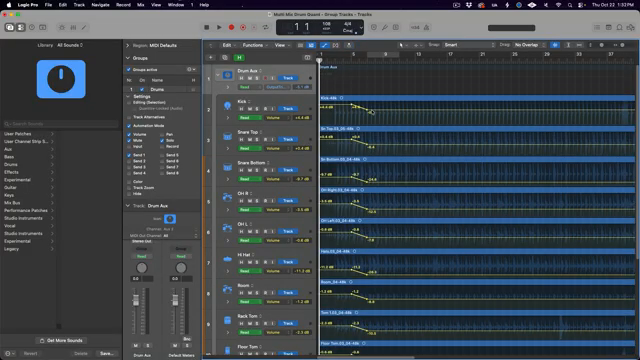
Task: Collapse the Drum Aux track stack arrow
Action: [x=218, y=75]
